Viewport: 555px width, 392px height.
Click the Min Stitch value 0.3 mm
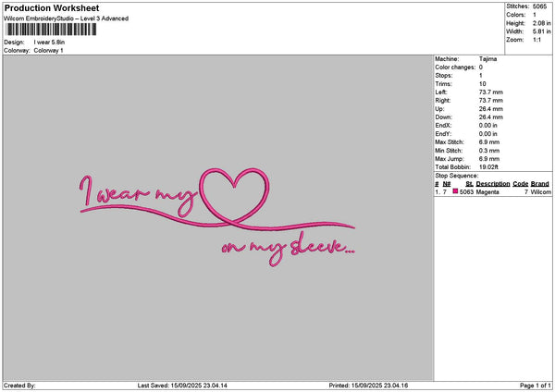(x=489, y=151)
